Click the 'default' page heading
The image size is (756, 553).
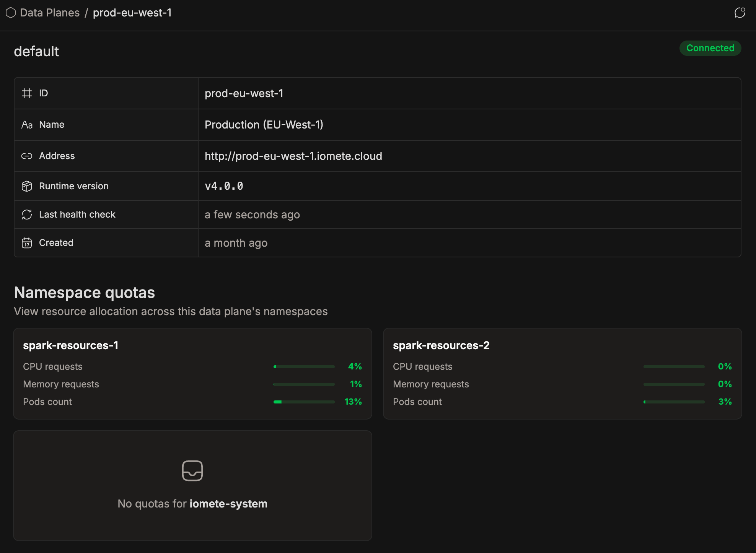pyautogui.click(x=36, y=51)
